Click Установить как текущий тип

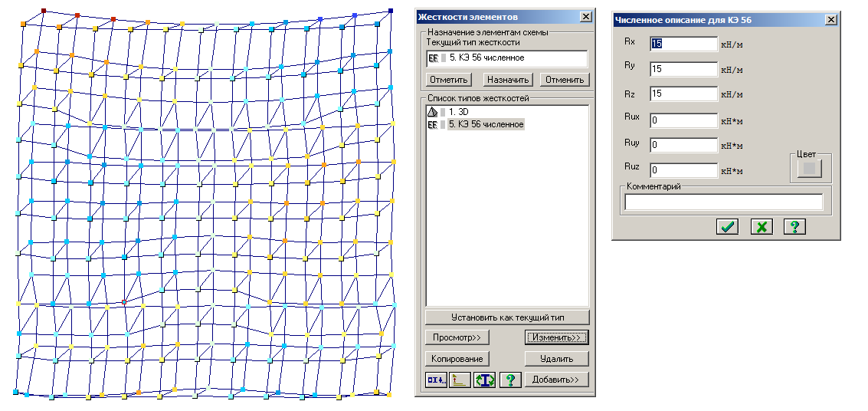(x=507, y=317)
